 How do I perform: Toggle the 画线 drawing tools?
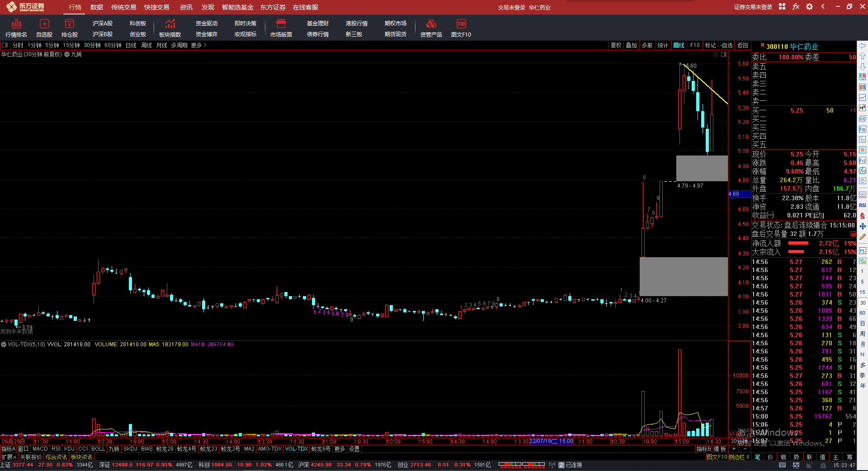click(x=679, y=45)
